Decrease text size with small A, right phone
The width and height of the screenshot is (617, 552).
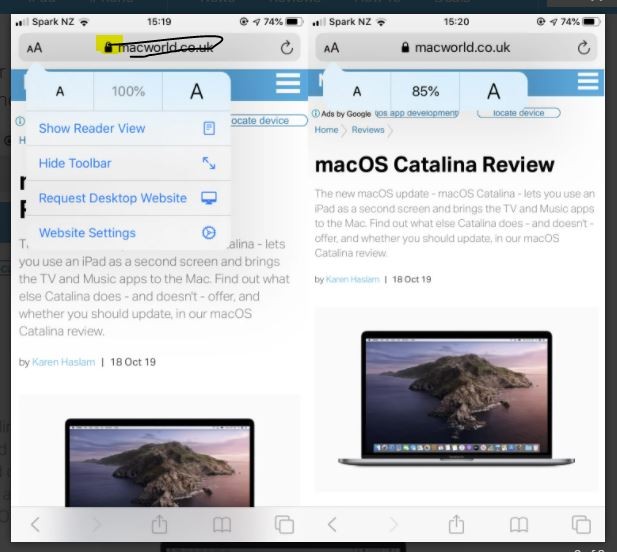coord(357,91)
